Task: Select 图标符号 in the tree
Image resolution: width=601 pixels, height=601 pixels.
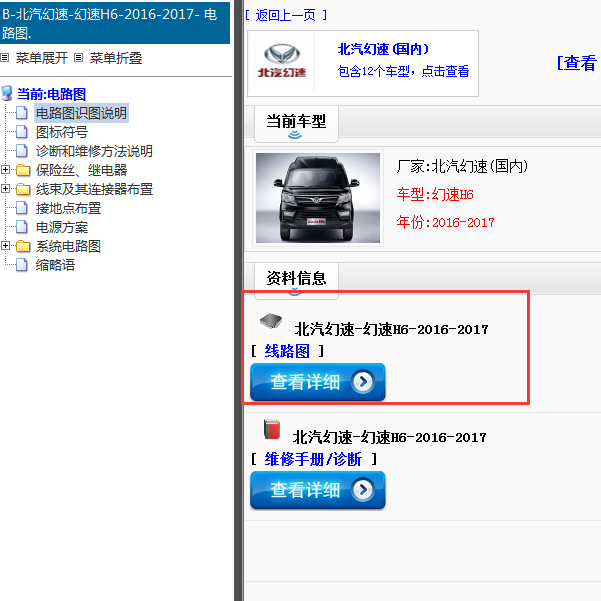Action: [x=62, y=132]
